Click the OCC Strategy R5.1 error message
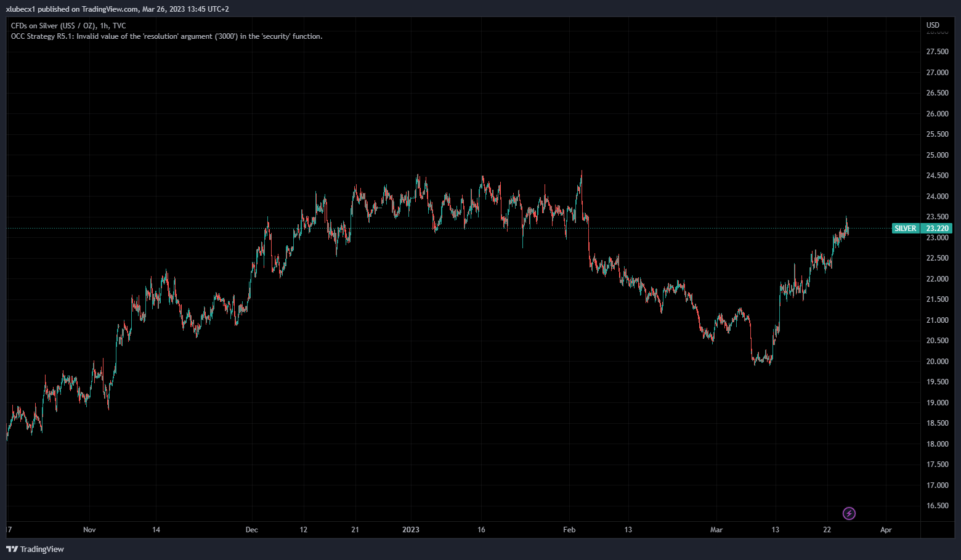This screenshot has width=961, height=560. tap(166, 36)
